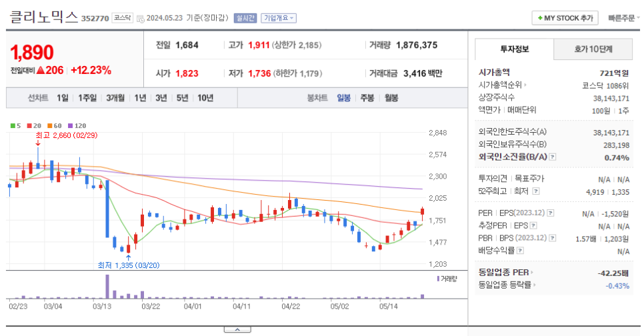Open the 투자정보 tab
This screenshot has width=644, height=336.
tap(514, 49)
